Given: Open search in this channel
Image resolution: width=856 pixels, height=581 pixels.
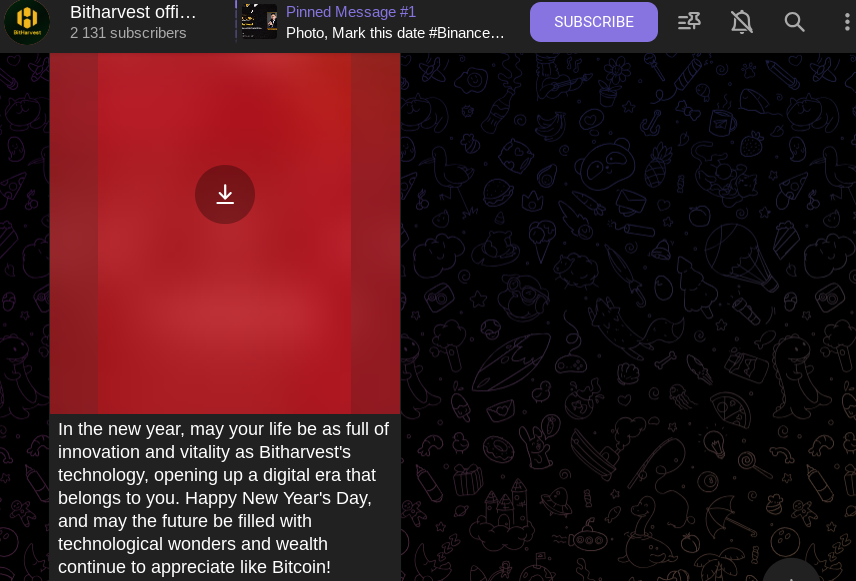Looking at the screenshot, I should [794, 22].
